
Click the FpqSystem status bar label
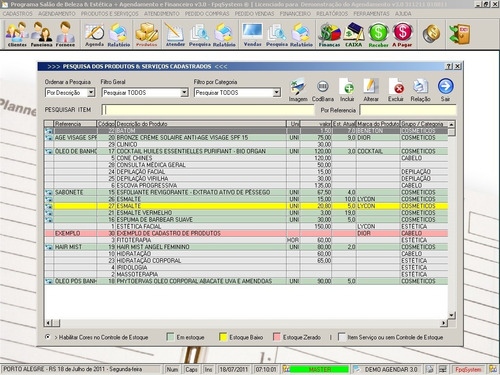click(x=468, y=369)
